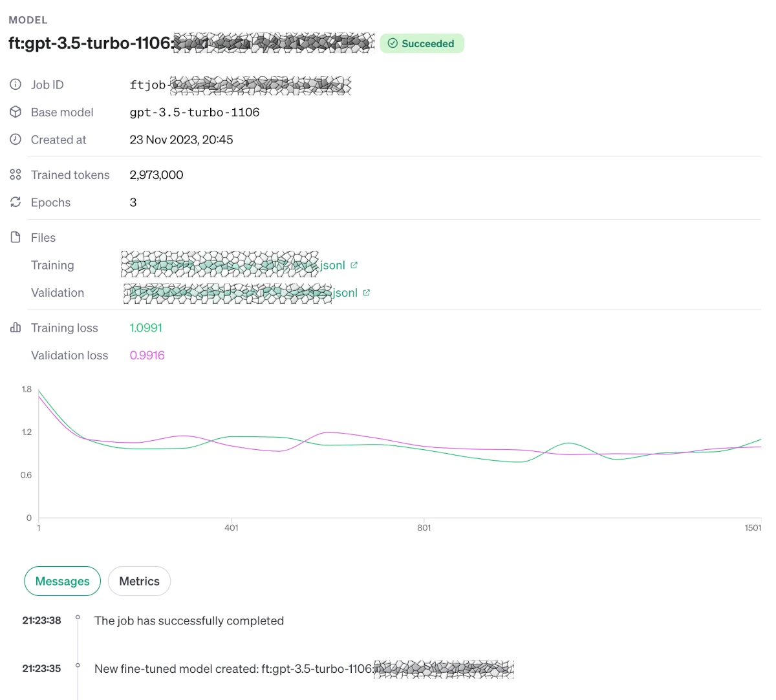776x700 pixels.
Task: Select the Messages tab
Action: tap(62, 580)
